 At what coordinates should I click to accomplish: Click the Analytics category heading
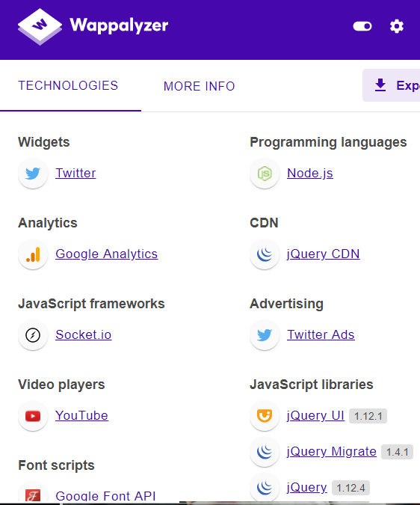[48, 223]
